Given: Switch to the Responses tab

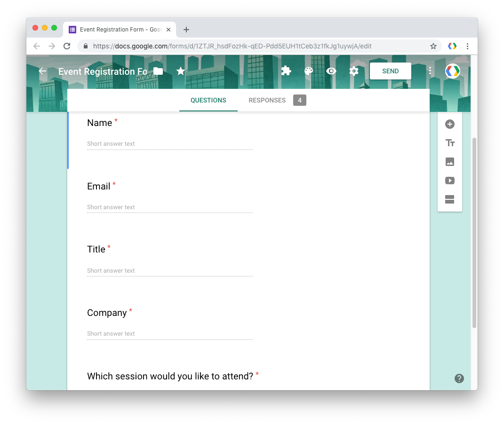Looking at the screenshot, I should [267, 100].
